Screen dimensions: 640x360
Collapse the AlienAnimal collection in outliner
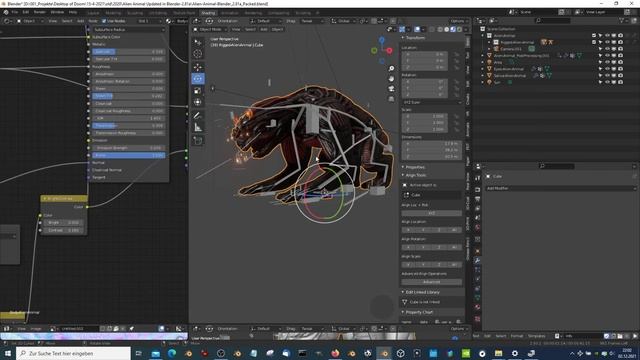(x=482, y=36)
